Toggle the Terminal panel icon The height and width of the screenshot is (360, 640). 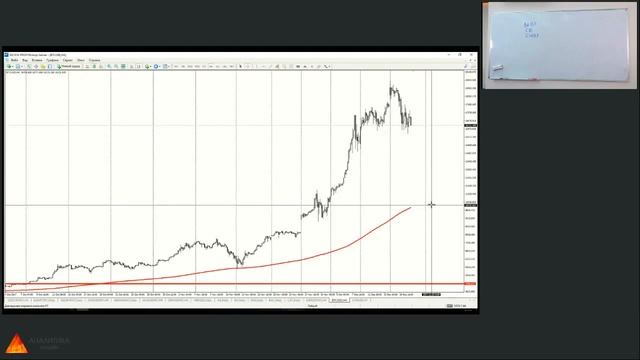coord(50,66)
